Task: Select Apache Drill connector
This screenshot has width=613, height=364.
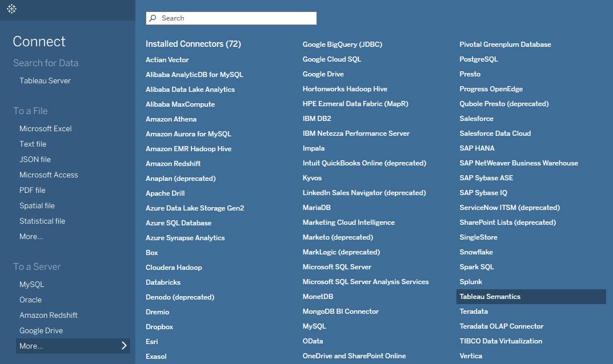Action: pos(165,193)
